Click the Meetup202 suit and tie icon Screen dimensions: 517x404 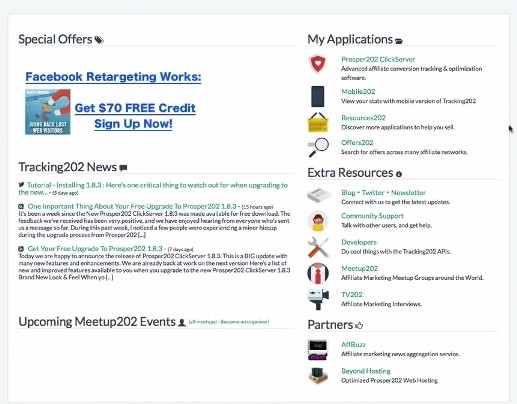(318, 273)
